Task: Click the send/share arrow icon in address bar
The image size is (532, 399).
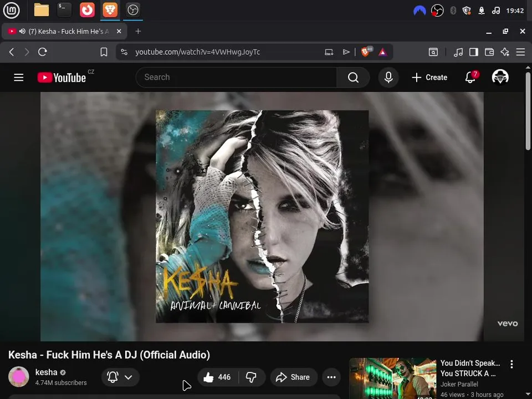Action: pos(346,52)
